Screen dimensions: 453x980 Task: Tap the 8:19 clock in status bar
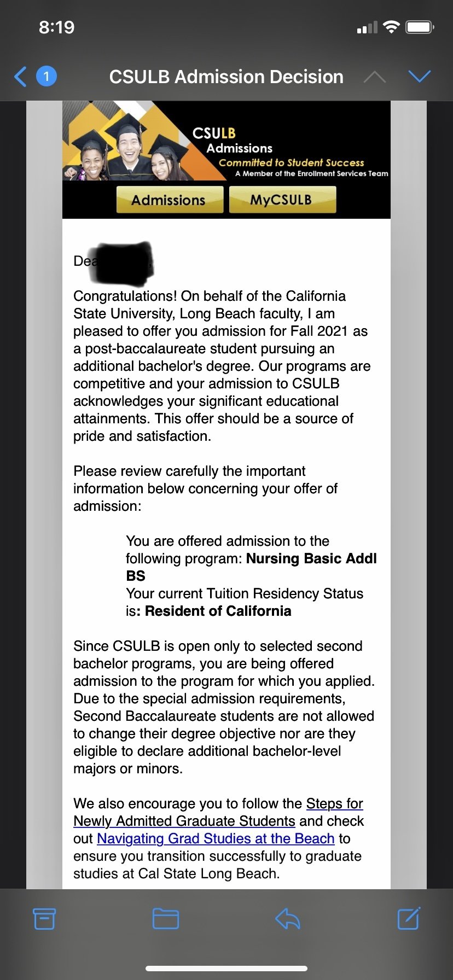click(57, 27)
